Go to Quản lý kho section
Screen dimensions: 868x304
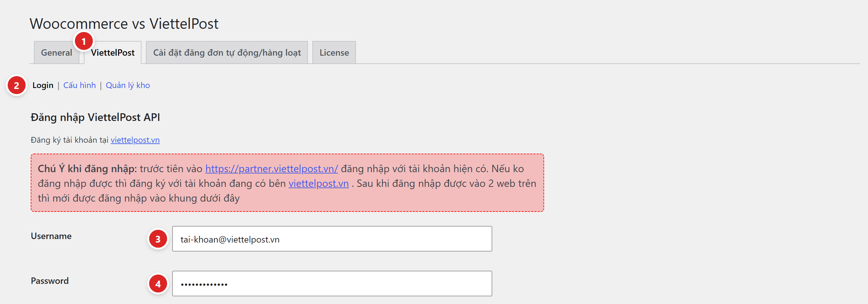pos(128,85)
